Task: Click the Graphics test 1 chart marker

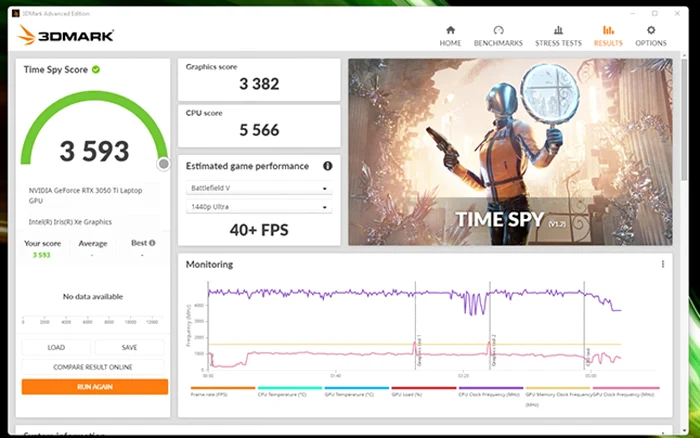Action: 418,351
